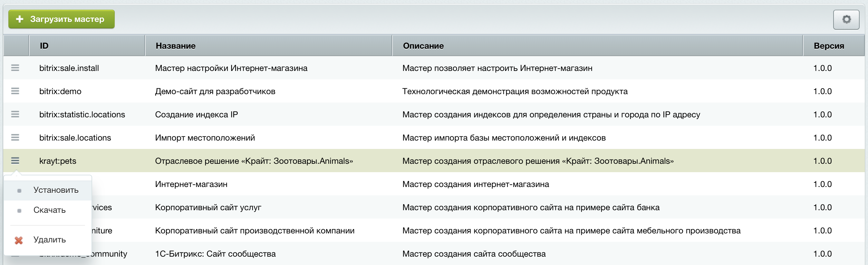Sort the table by the Версия column

[x=834, y=45]
